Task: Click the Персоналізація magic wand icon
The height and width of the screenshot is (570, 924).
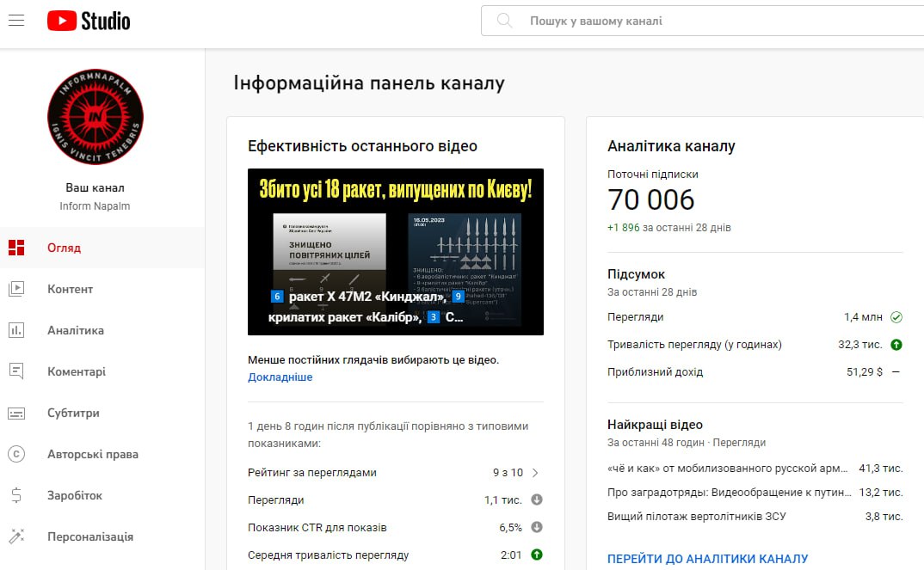Action: pyautogui.click(x=16, y=536)
